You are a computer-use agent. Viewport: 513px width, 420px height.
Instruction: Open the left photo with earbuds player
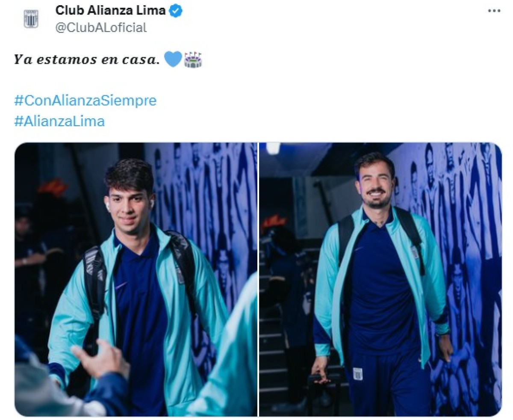click(x=136, y=279)
